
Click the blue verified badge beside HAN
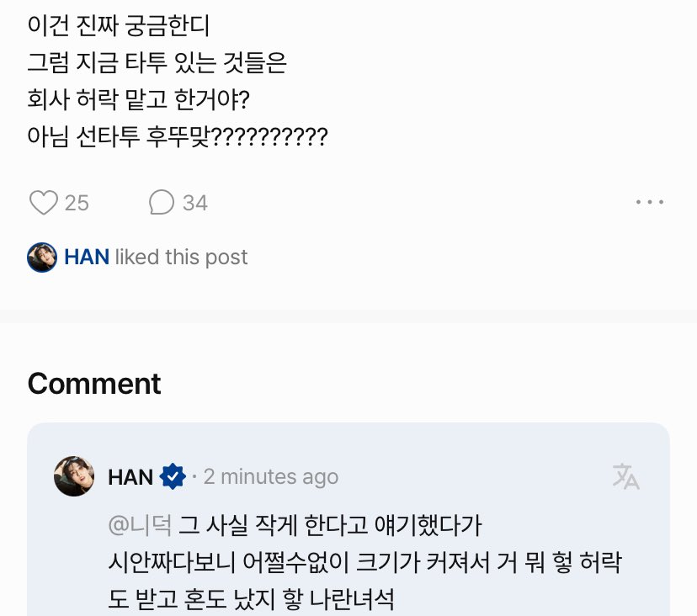coord(172,477)
